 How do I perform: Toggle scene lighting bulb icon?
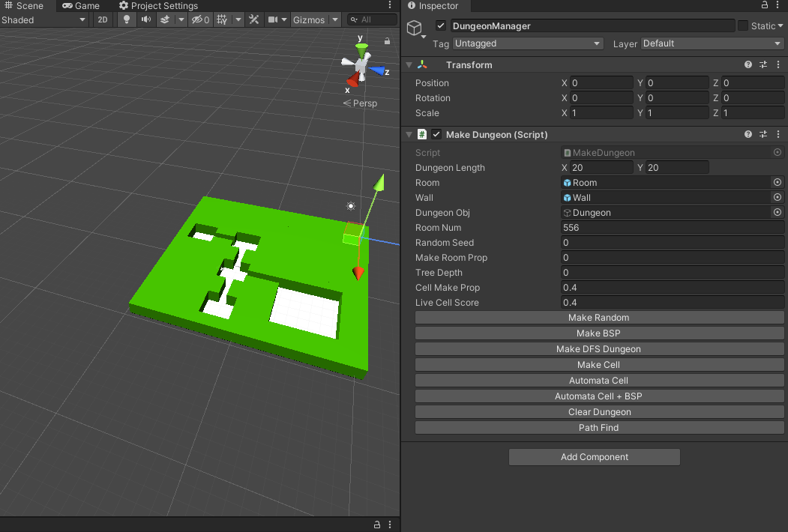[x=127, y=19]
